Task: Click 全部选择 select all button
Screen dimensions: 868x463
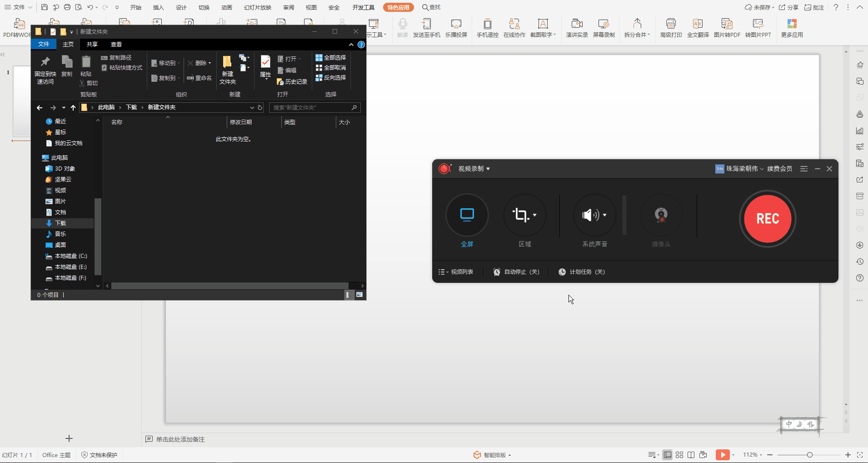Action: click(x=331, y=57)
